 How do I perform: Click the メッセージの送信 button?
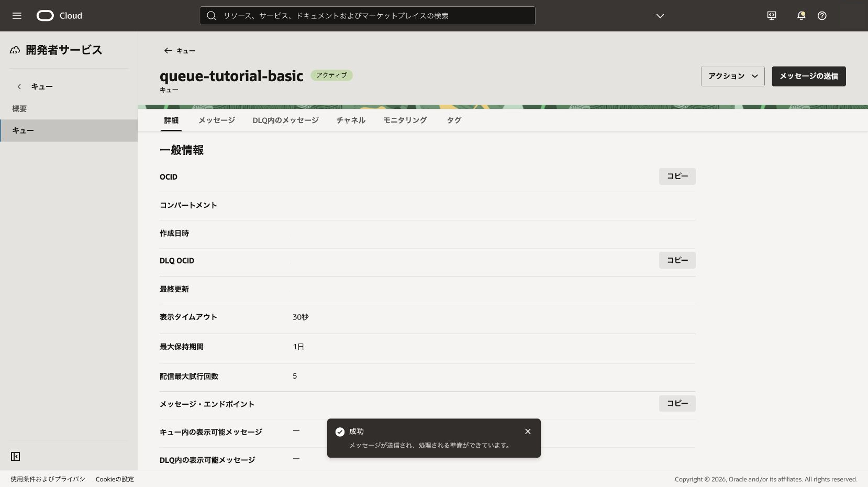809,76
